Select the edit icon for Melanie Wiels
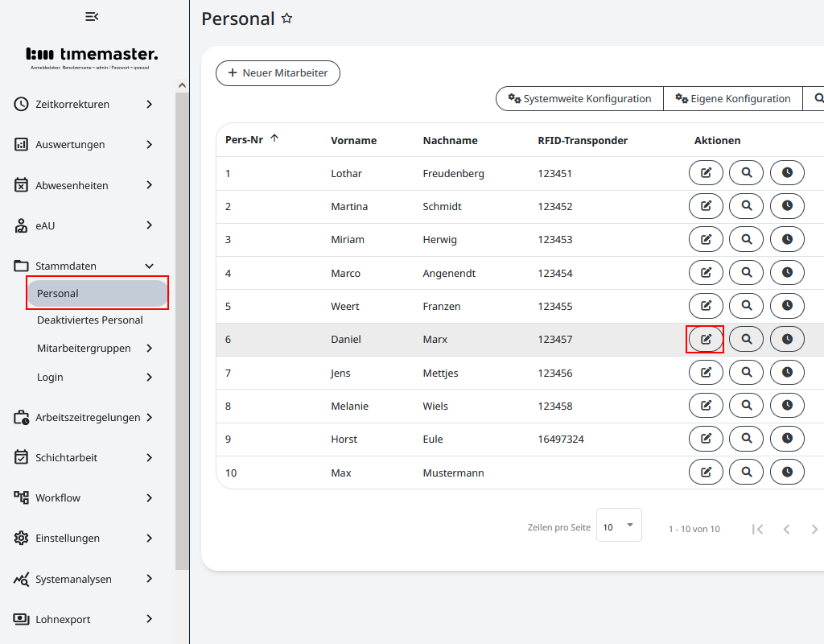This screenshot has height=644, width=824. point(706,405)
